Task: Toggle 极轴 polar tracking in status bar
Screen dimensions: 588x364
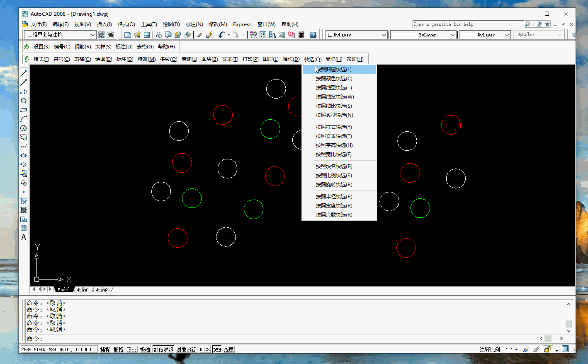Action: [x=145, y=350]
